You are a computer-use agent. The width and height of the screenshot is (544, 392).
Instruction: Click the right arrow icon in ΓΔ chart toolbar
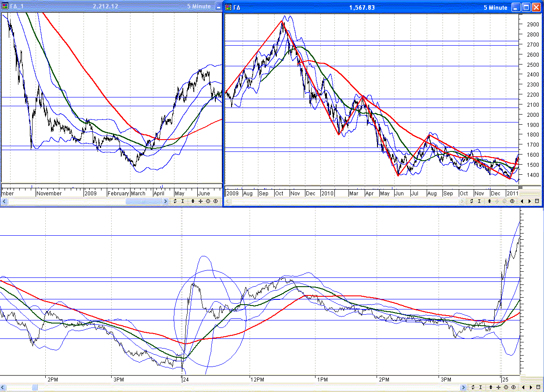(x=530, y=201)
